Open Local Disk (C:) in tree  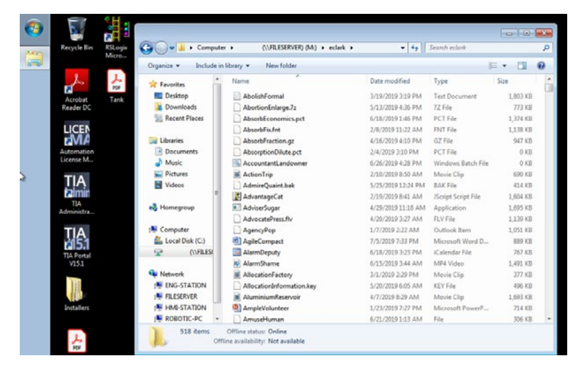pyautogui.click(x=180, y=241)
